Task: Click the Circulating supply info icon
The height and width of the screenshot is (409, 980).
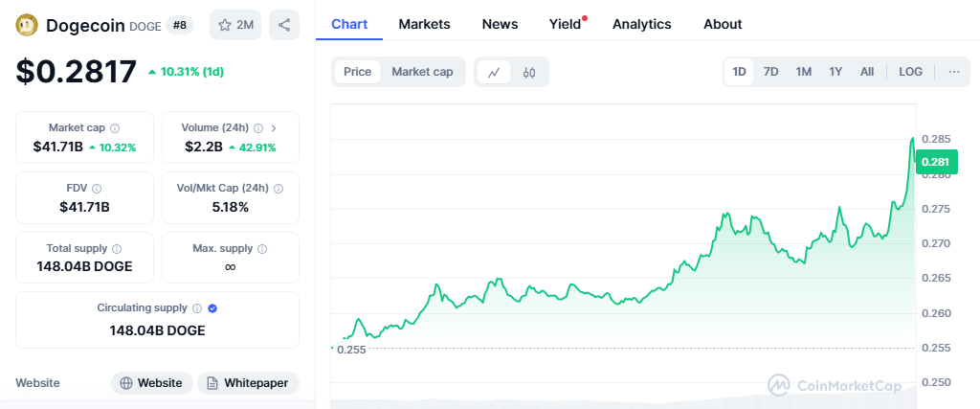Action: tap(197, 308)
